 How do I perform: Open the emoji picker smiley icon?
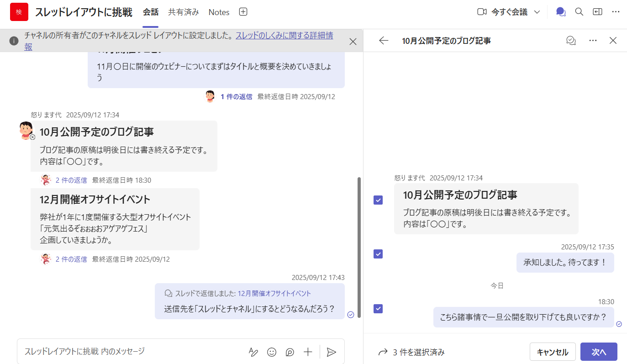[272, 352]
